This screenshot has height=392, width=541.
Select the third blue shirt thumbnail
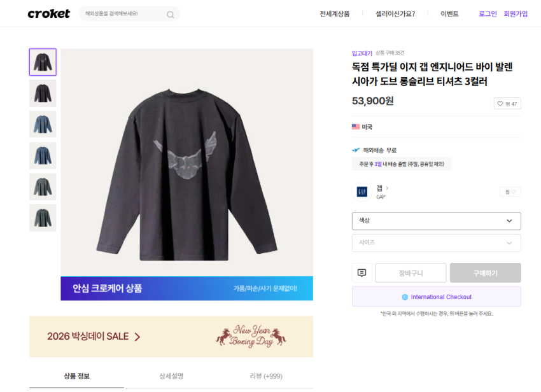tap(43, 124)
